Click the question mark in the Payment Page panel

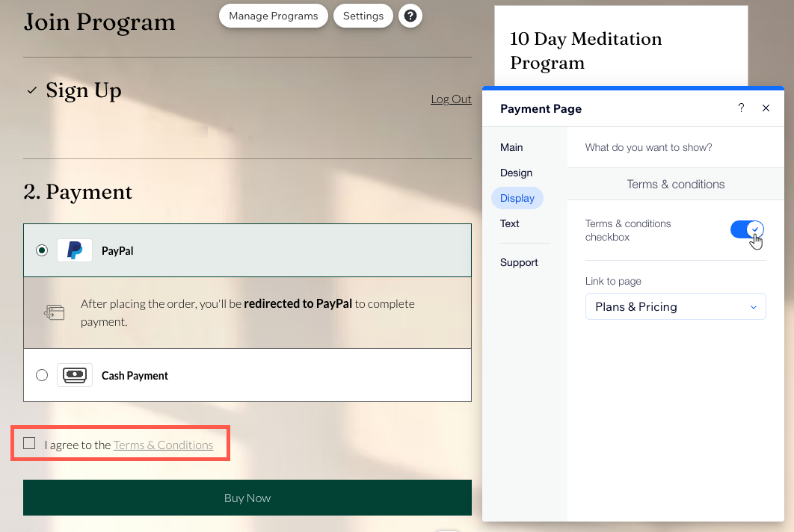click(x=741, y=108)
